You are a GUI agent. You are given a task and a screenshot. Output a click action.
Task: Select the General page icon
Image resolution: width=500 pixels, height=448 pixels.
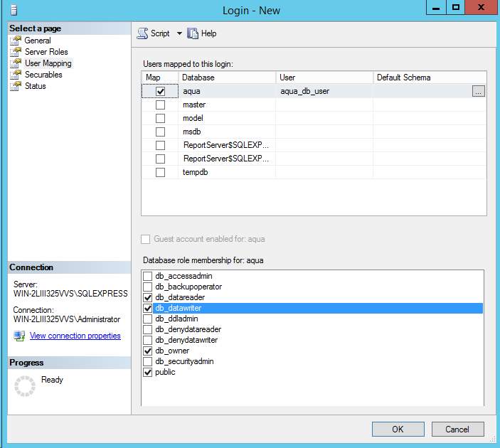16,41
